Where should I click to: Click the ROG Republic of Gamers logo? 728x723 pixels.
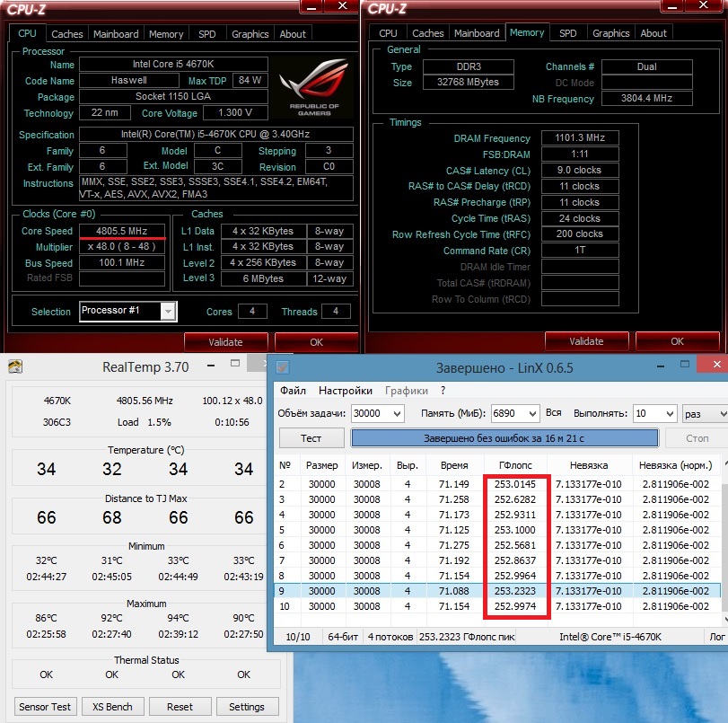(314, 87)
